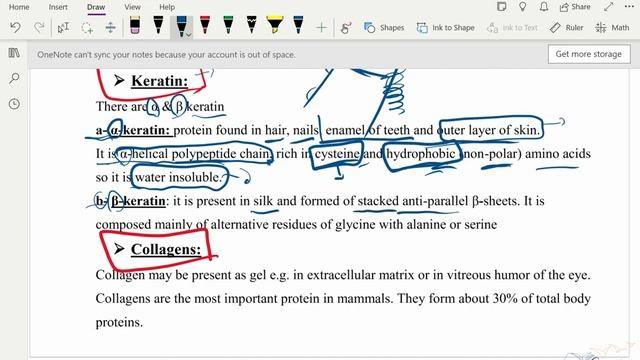Click the phrase stacked anti-parallel
The height and width of the screenshot is (360, 640).
point(413,201)
